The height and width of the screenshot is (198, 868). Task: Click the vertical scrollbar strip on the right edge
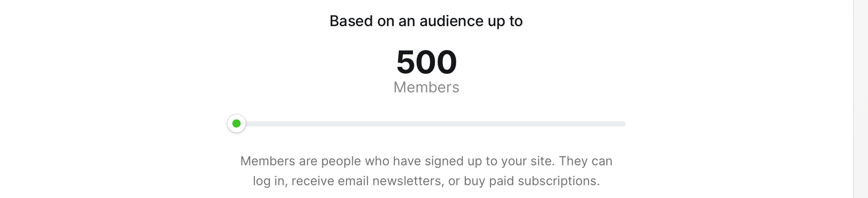861,99
